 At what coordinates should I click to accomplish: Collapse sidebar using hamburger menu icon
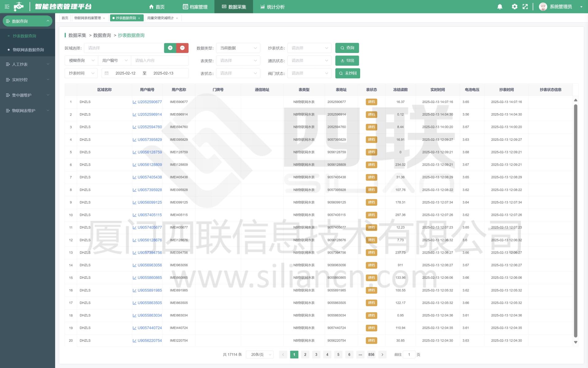click(x=7, y=6)
